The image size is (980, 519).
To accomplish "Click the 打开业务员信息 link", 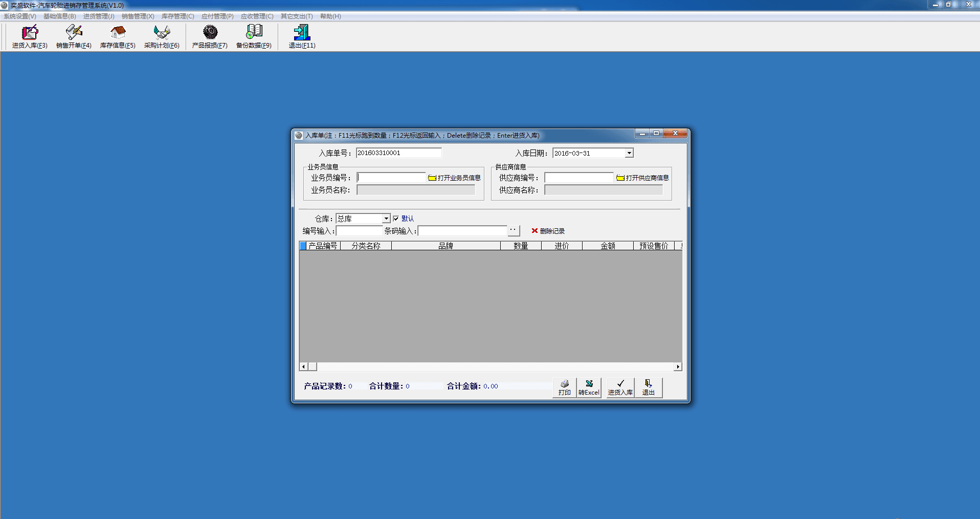I will (x=455, y=178).
